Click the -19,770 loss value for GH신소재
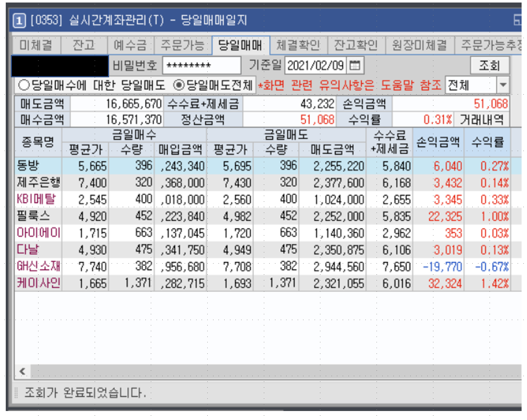 coord(442,267)
